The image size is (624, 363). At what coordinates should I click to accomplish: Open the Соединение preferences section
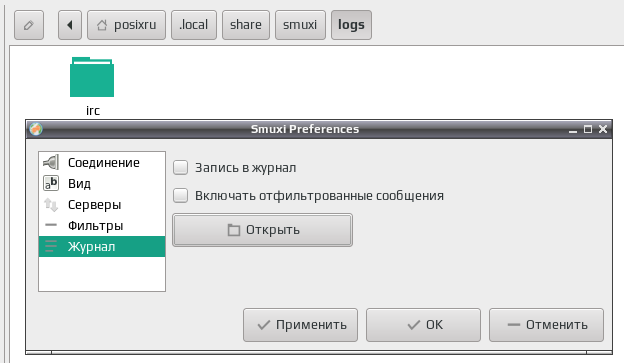[x=102, y=162]
